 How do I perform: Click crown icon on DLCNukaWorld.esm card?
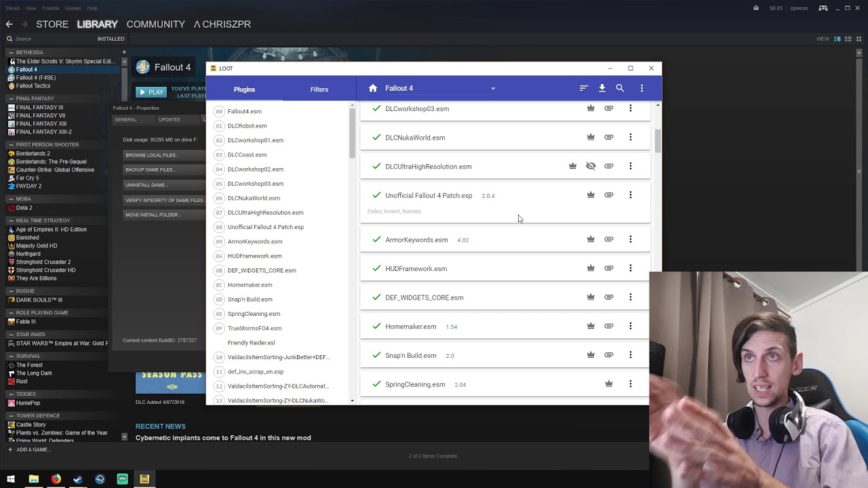tap(591, 137)
